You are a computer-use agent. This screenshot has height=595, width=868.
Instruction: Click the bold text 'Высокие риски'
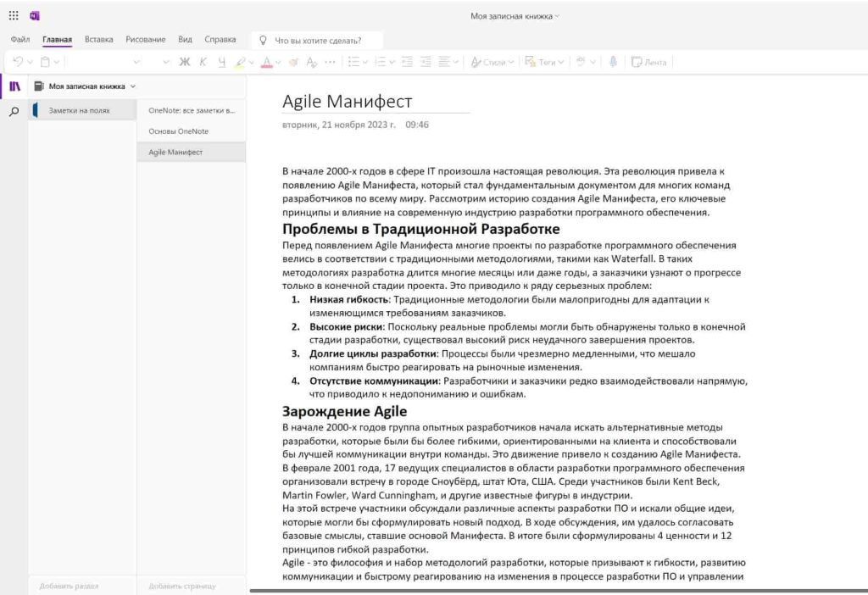[x=346, y=326]
